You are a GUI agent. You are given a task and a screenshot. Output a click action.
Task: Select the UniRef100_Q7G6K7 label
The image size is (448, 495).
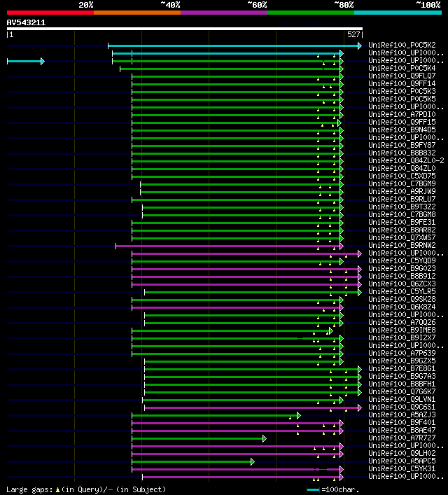[402, 391]
